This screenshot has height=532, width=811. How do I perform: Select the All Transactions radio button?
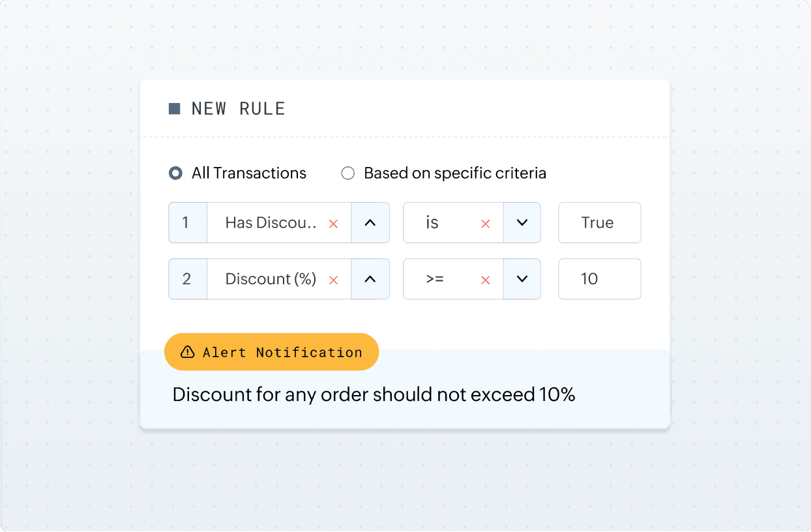[x=175, y=173]
